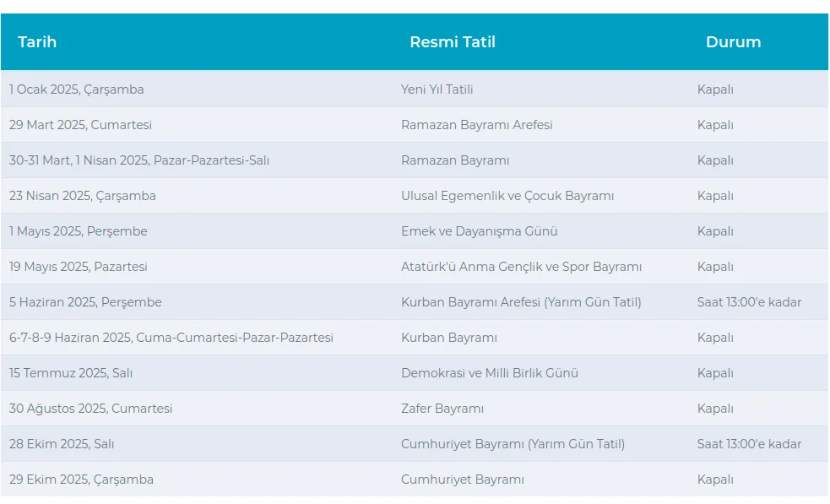Click the Durum column header
Image resolution: width=830 pixels, height=504 pixels.
(x=733, y=42)
